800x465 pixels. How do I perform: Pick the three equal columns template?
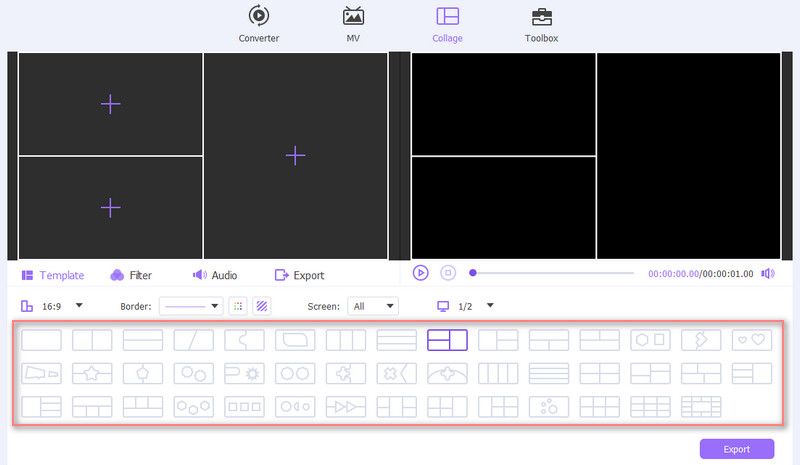pos(346,340)
